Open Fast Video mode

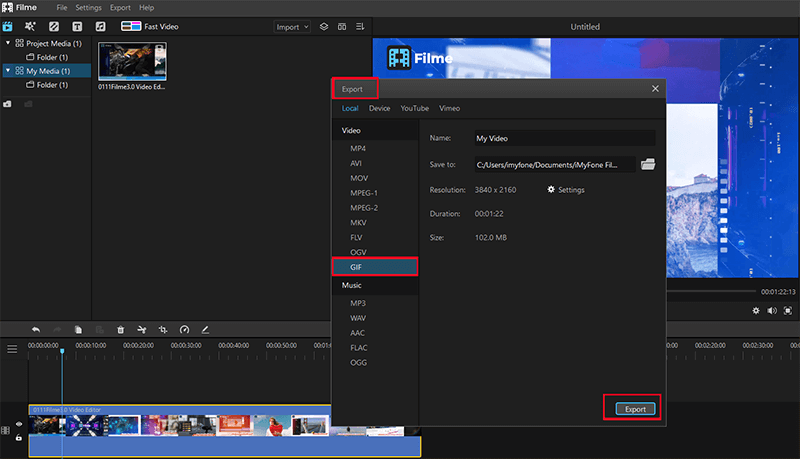[x=149, y=27]
